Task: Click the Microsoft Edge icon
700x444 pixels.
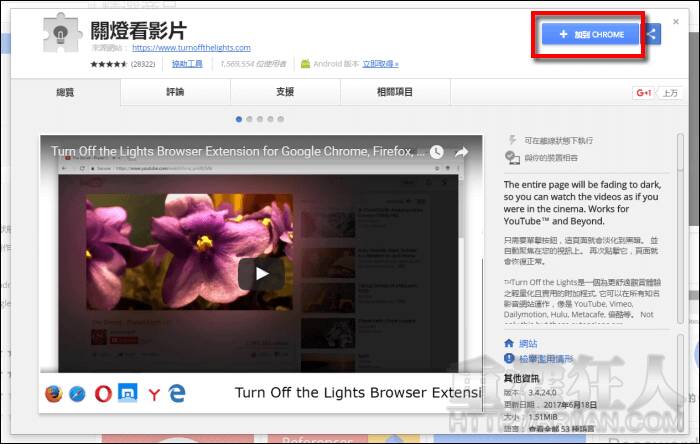Action: coord(177,393)
